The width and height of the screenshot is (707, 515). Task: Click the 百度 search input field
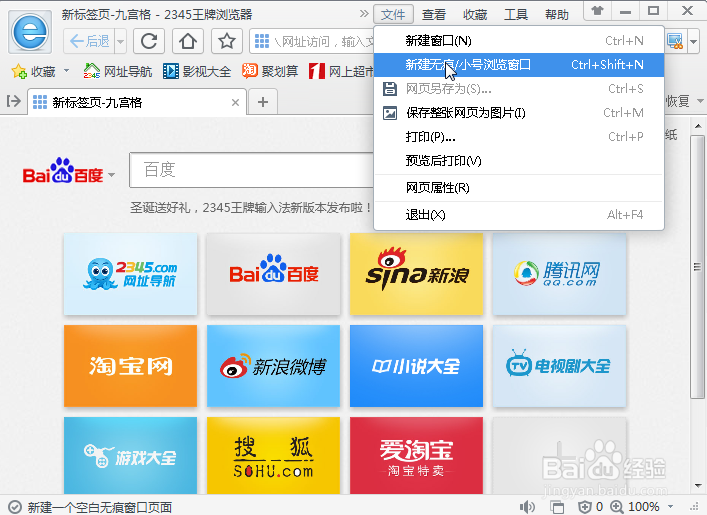coord(252,170)
